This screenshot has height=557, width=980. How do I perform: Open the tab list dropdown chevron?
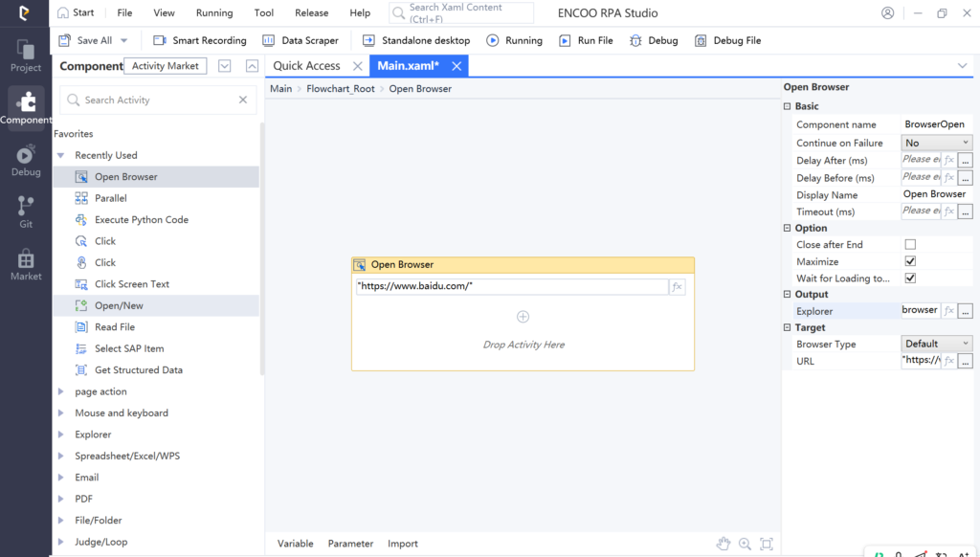pyautogui.click(x=962, y=66)
